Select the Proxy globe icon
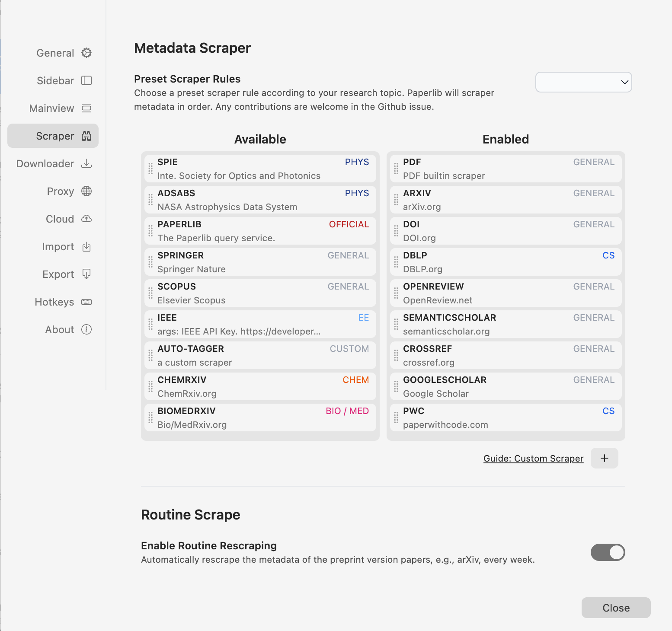The width and height of the screenshot is (672, 631). [86, 191]
